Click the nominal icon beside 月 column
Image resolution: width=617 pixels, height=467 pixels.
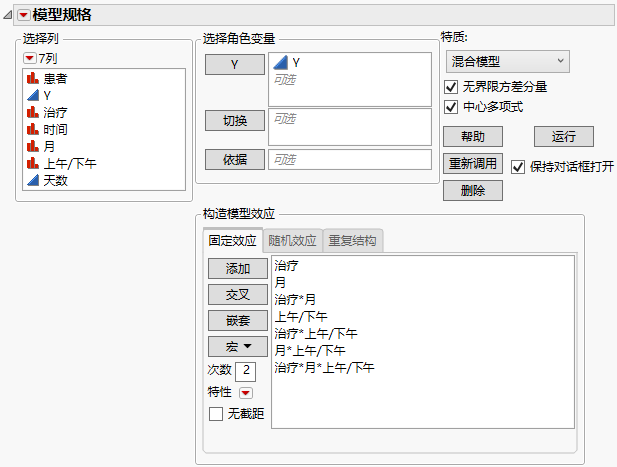[x=33, y=146]
